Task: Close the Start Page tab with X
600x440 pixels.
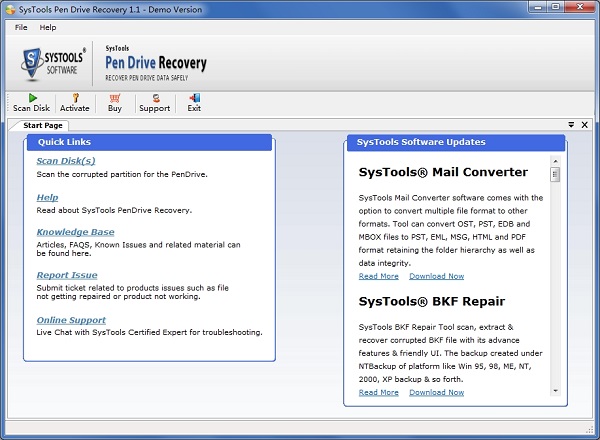Action: click(585, 125)
